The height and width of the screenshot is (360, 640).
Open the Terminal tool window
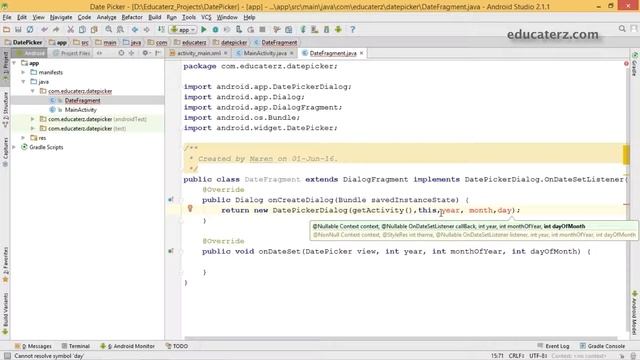(76, 346)
